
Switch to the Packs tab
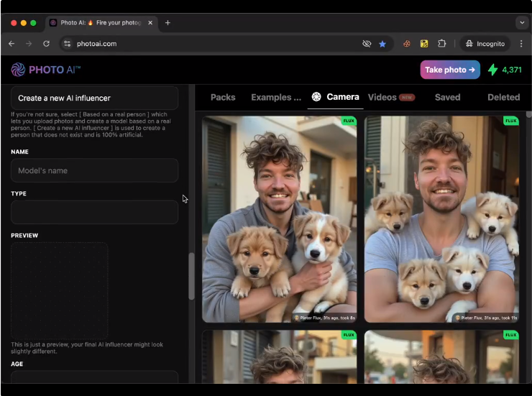coord(223,97)
